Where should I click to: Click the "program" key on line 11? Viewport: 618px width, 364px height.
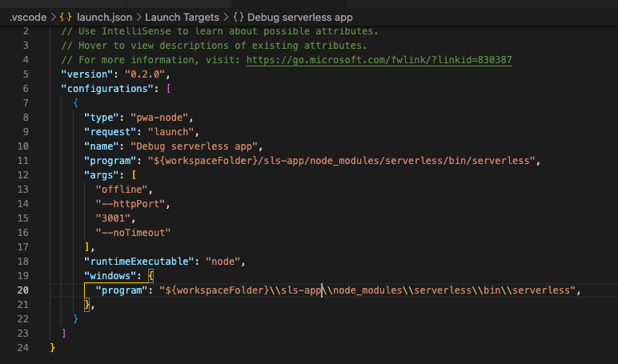110,161
